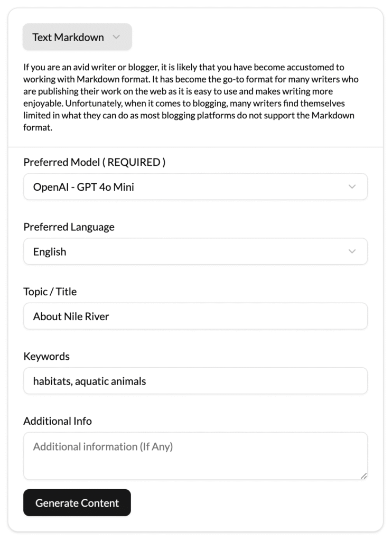Click the Keywords field label
This screenshot has height=541, width=392.
point(46,357)
